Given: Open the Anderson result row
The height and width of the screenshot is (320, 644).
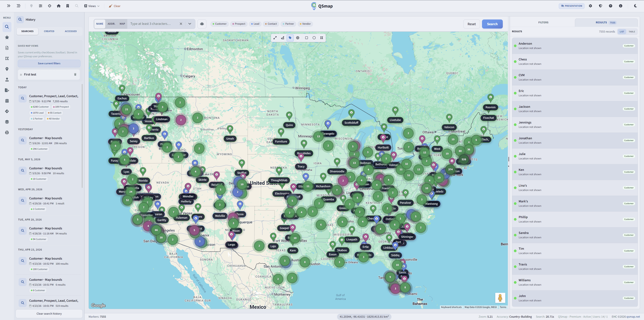Looking at the screenshot, I should 575,45.
